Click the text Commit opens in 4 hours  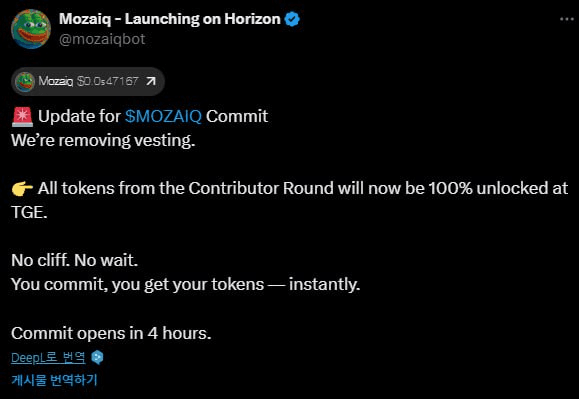pyautogui.click(x=111, y=333)
